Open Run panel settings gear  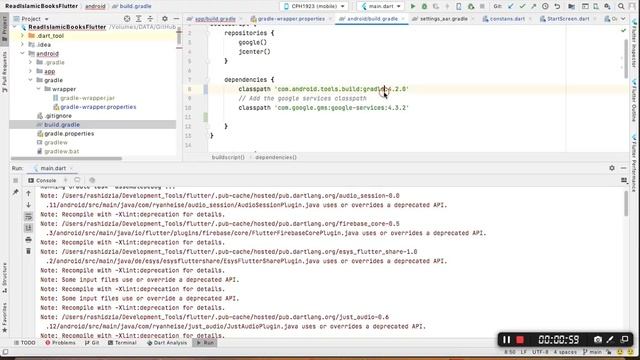click(611, 168)
